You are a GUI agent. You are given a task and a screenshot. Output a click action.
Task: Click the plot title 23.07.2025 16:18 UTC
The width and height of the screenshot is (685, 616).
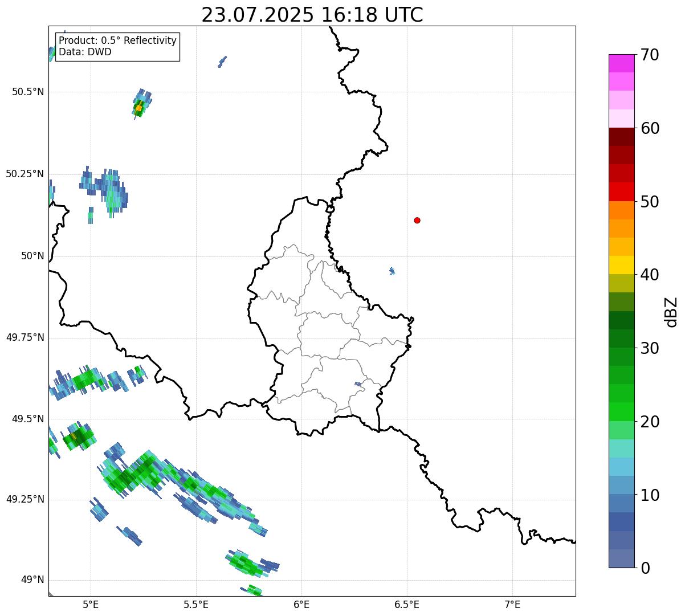(312, 15)
